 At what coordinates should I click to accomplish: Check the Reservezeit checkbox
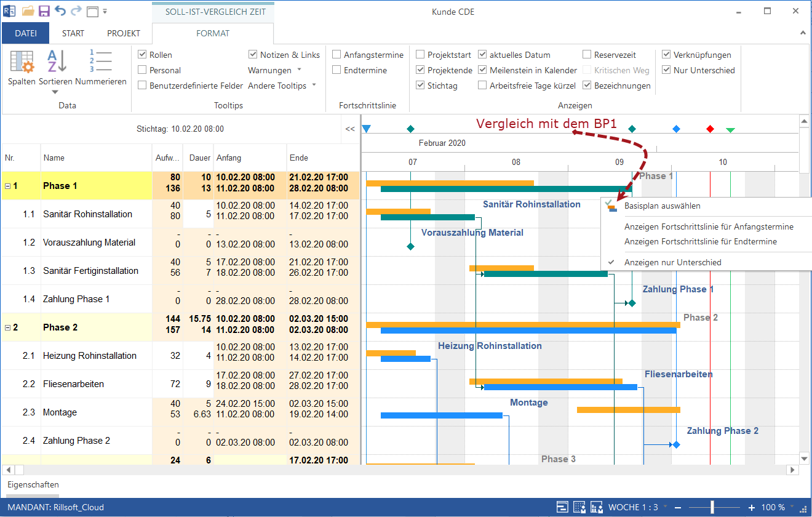click(587, 55)
